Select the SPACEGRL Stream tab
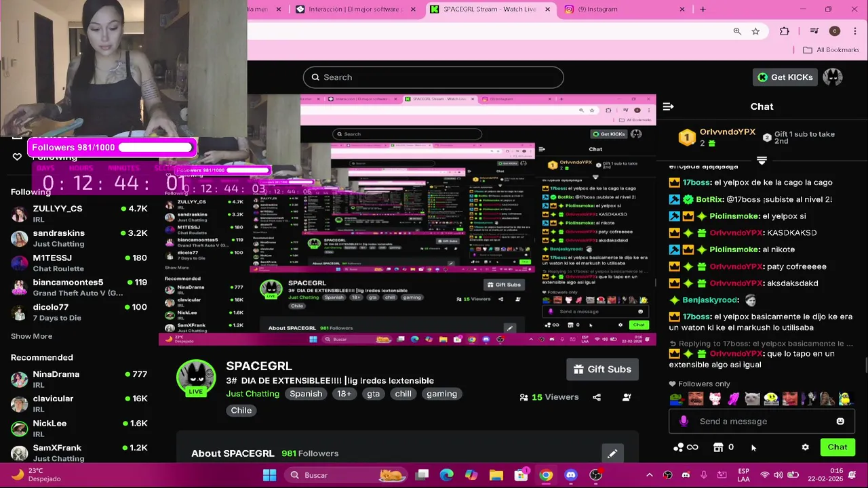This screenshot has height=488, width=868. [490, 9]
